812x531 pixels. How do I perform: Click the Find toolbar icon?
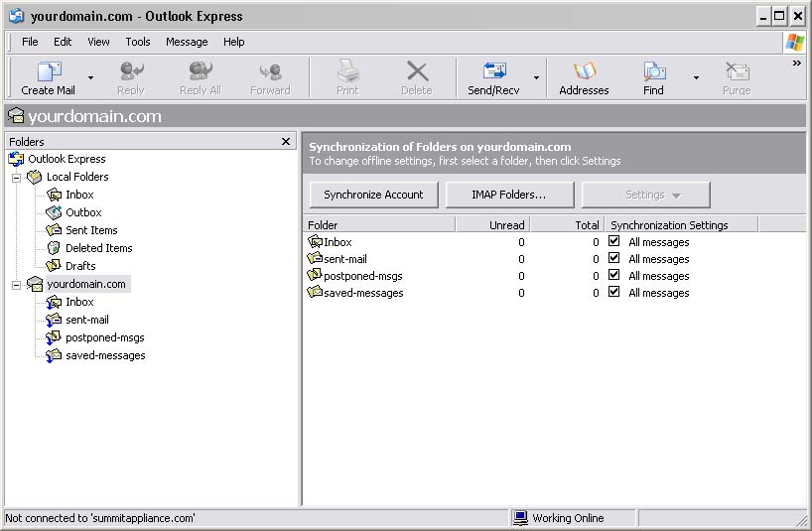tap(654, 71)
